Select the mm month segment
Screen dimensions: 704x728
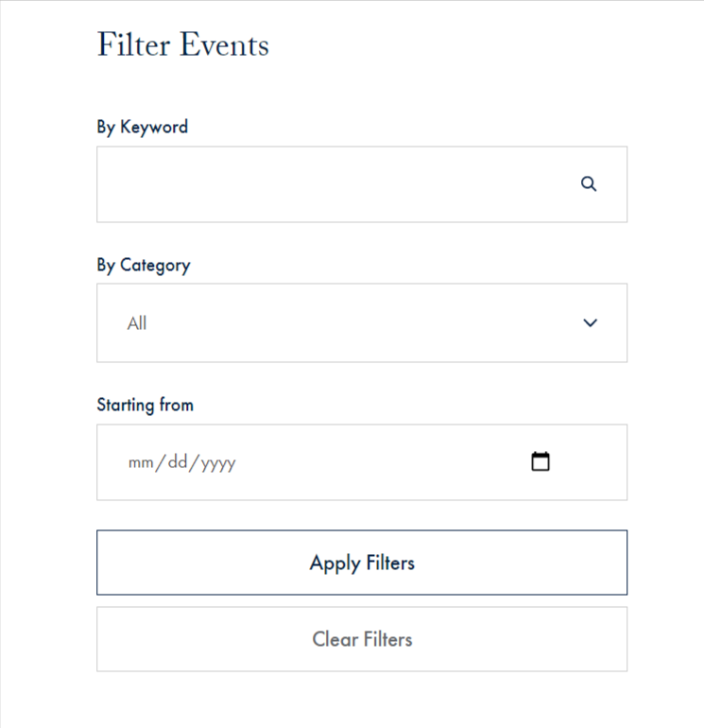pyautogui.click(x=141, y=463)
